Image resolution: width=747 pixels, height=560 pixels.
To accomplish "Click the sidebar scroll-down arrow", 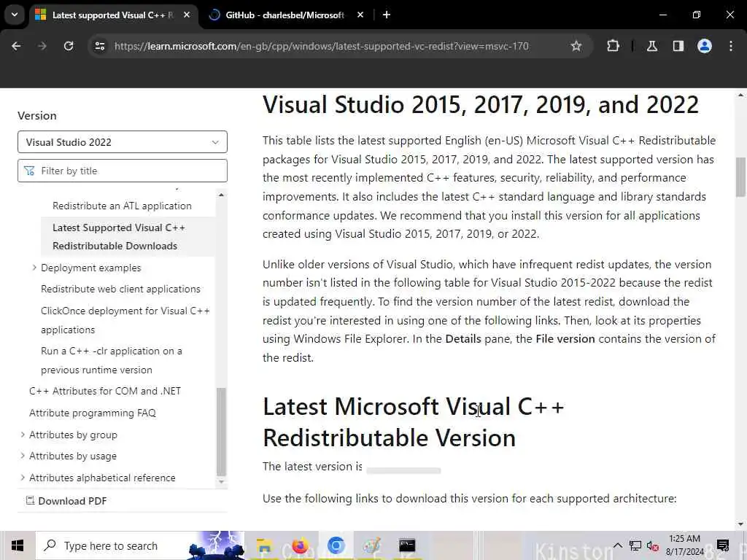I will point(221,481).
